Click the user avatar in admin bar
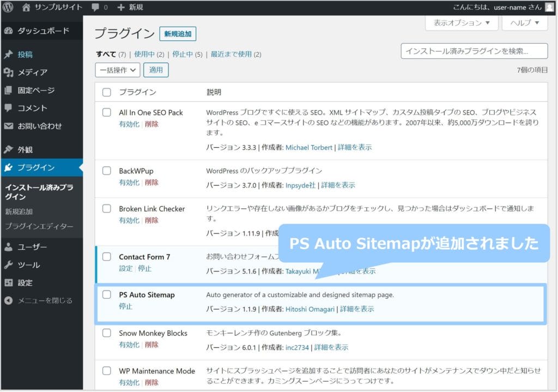 click(x=549, y=7)
